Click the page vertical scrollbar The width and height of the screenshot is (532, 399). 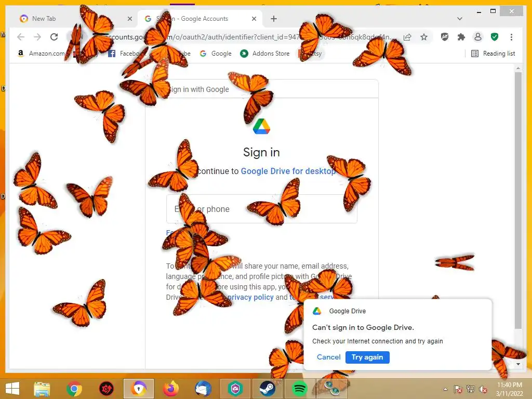click(518, 200)
